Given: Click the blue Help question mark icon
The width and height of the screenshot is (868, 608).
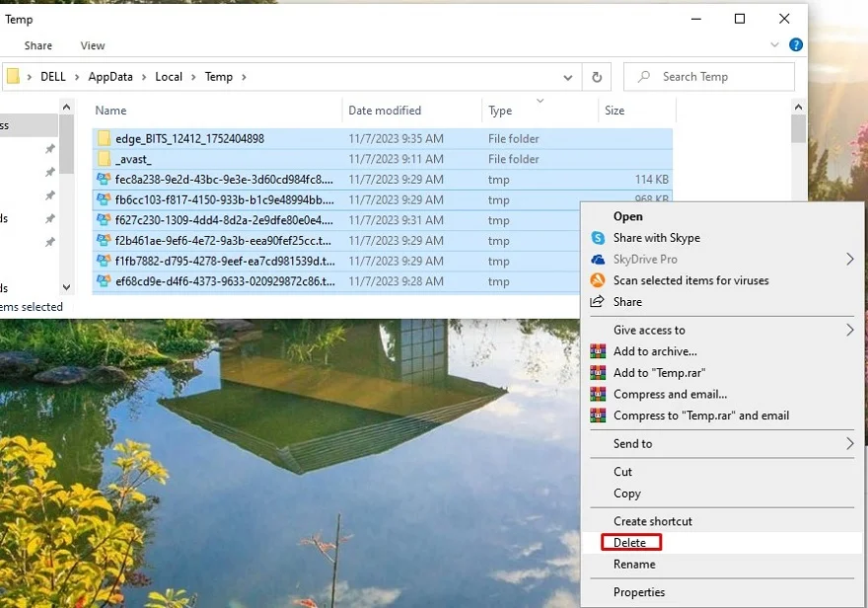Looking at the screenshot, I should pos(796,45).
